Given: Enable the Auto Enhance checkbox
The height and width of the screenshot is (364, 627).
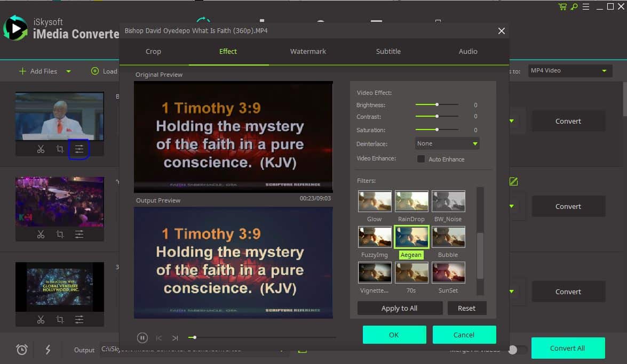Looking at the screenshot, I should point(420,159).
